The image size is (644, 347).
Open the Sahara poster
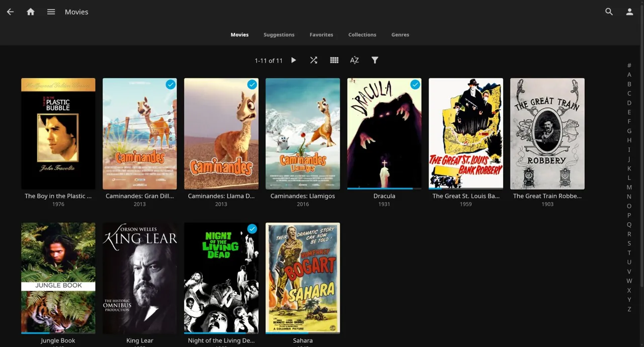303,278
